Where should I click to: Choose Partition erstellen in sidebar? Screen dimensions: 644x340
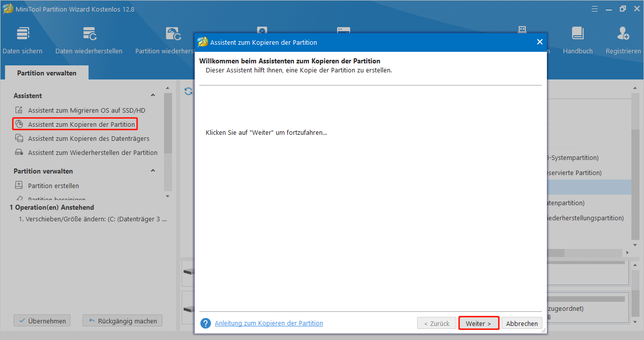[53, 186]
